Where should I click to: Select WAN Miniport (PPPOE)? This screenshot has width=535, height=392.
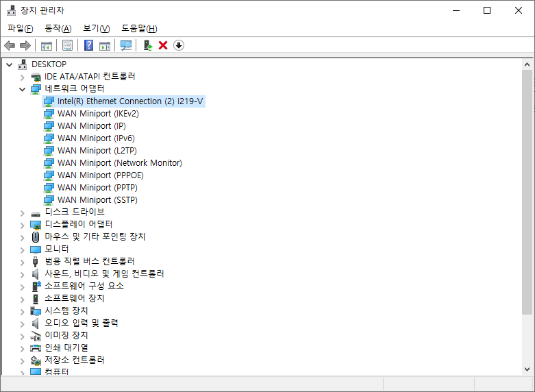point(100,175)
